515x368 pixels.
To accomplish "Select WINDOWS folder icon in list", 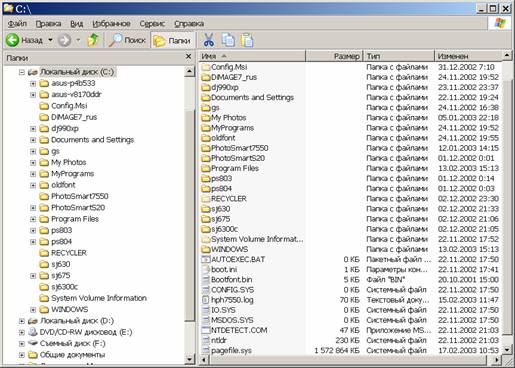I will 205,249.
